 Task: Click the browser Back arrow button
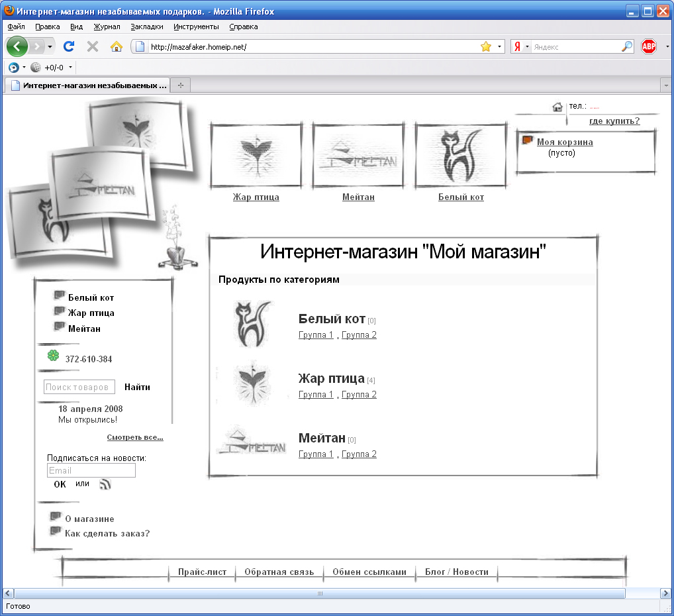pos(17,46)
